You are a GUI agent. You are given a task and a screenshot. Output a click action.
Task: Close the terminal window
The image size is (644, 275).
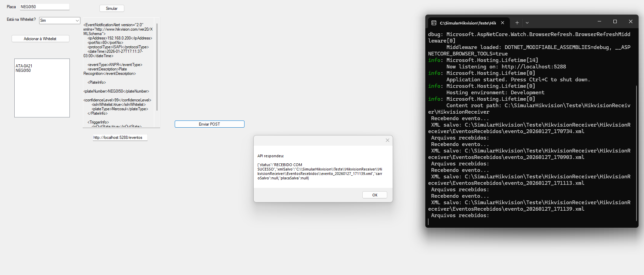pyautogui.click(x=631, y=21)
